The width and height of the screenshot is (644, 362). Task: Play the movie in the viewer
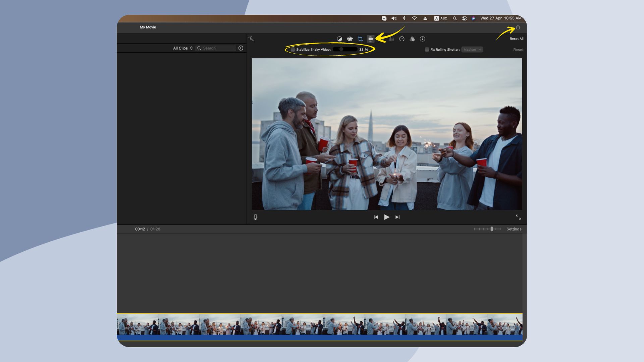pyautogui.click(x=387, y=217)
